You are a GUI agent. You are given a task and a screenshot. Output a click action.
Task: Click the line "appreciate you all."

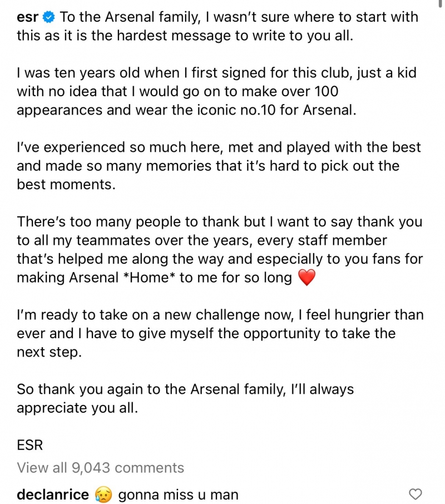[x=77, y=408]
